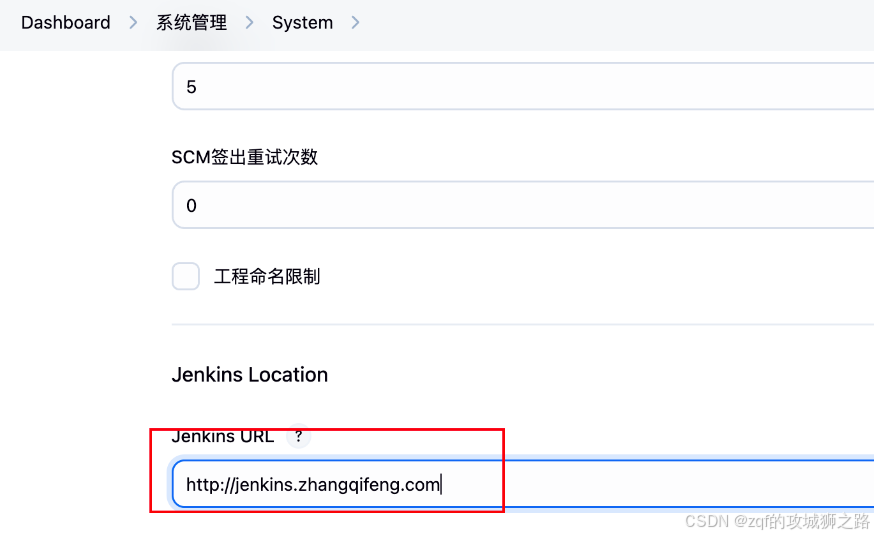This screenshot has width=874, height=536.
Task: Open the 系统管理 breadcrumb link
Action: tap(191, 23)
